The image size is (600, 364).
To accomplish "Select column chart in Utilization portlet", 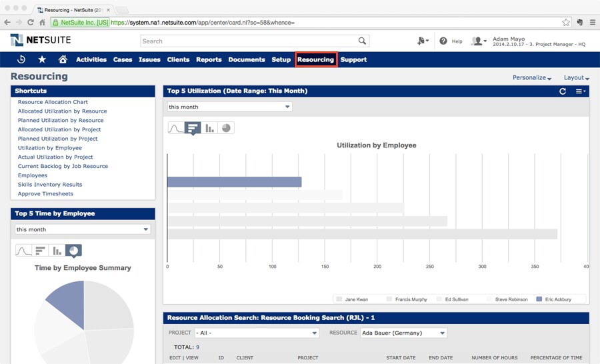I will pos(209,128).
